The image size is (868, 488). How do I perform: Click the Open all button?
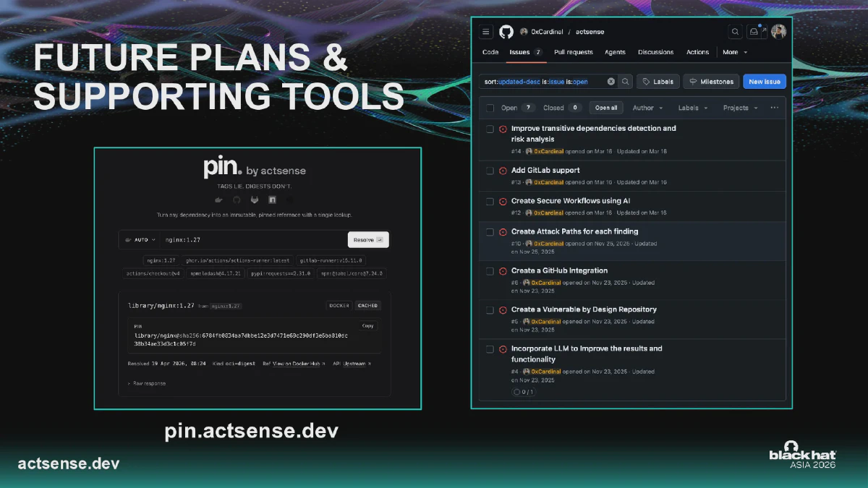pyautogui.click(x=606, y=108)
